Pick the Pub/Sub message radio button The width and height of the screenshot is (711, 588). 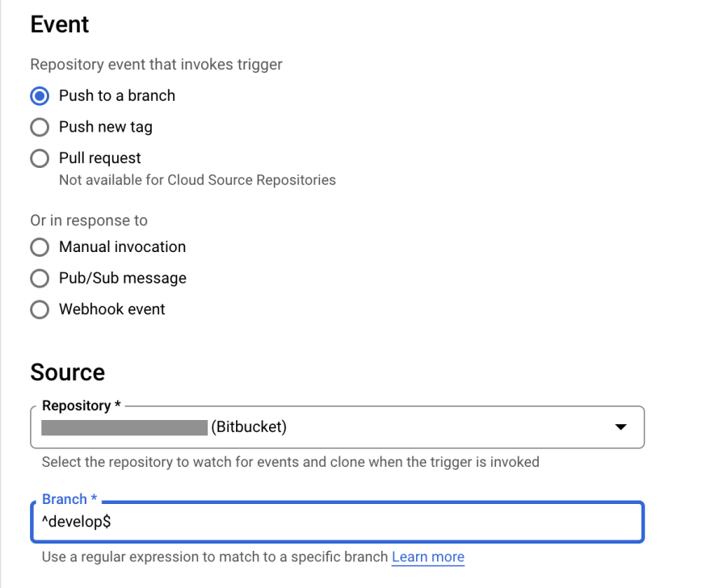pyautogui.click(x=40, y=279)
